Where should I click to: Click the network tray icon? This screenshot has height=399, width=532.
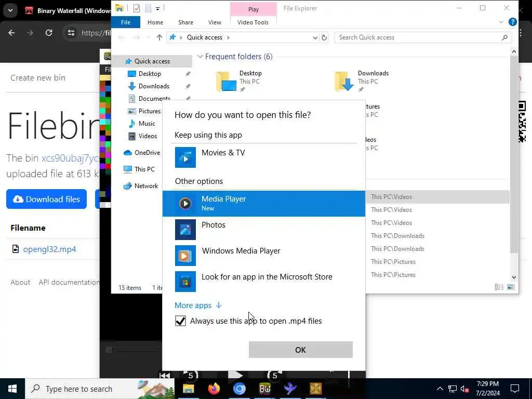point(453,389)
